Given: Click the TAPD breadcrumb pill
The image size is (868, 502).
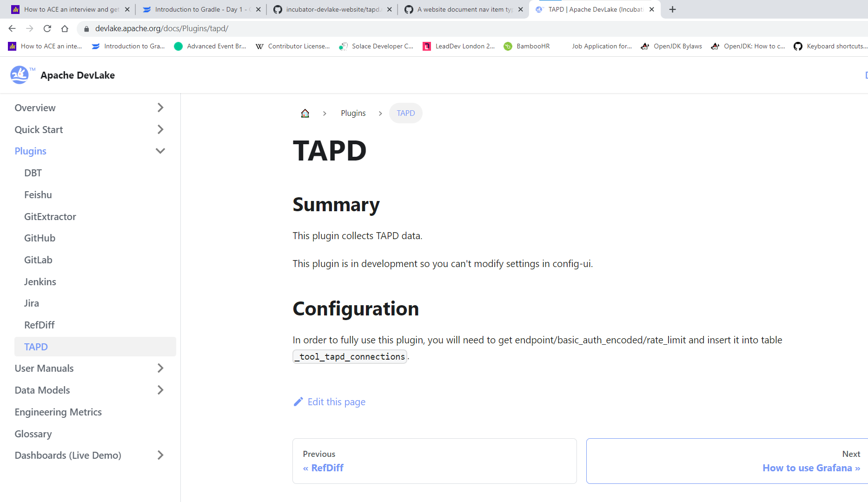Looking at the screenshot, I should pos(406,113).
